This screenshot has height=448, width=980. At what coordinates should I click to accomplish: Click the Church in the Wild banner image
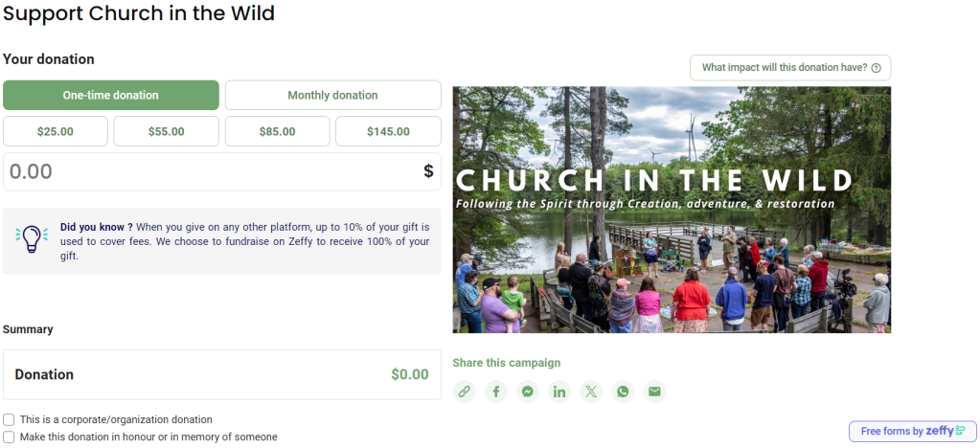pyautogui.click(x=672, y=210)
